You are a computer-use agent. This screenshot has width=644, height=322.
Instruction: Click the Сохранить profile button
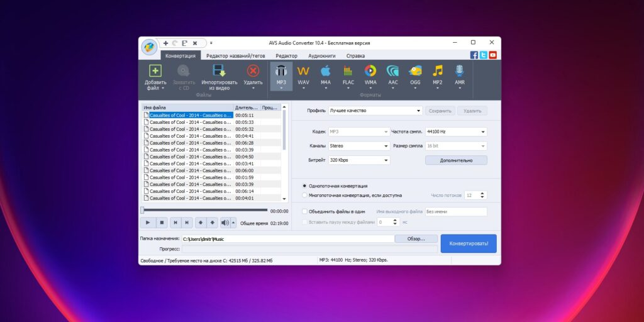[440, 111]
